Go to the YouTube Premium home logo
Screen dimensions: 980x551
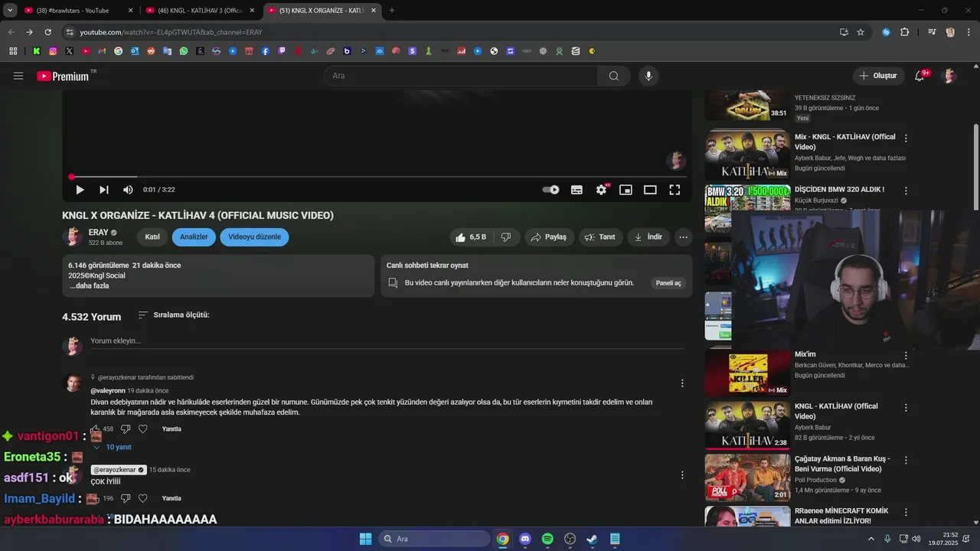pyautogui.click(x=64, y=76)
